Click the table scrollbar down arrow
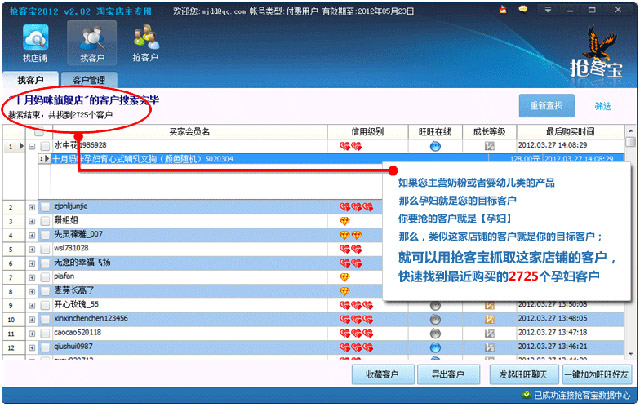This screenshot has width=640, height=407. click(631, 354)
